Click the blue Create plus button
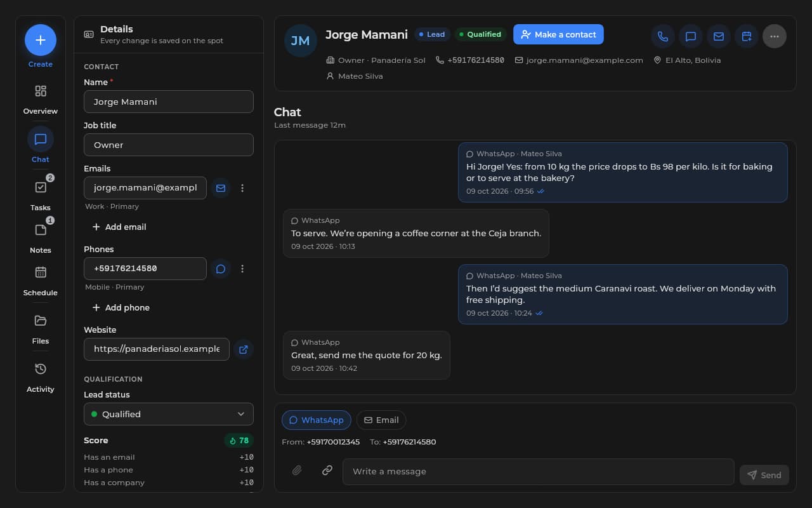This screenshot has height=508, width=812. (41, 40)
